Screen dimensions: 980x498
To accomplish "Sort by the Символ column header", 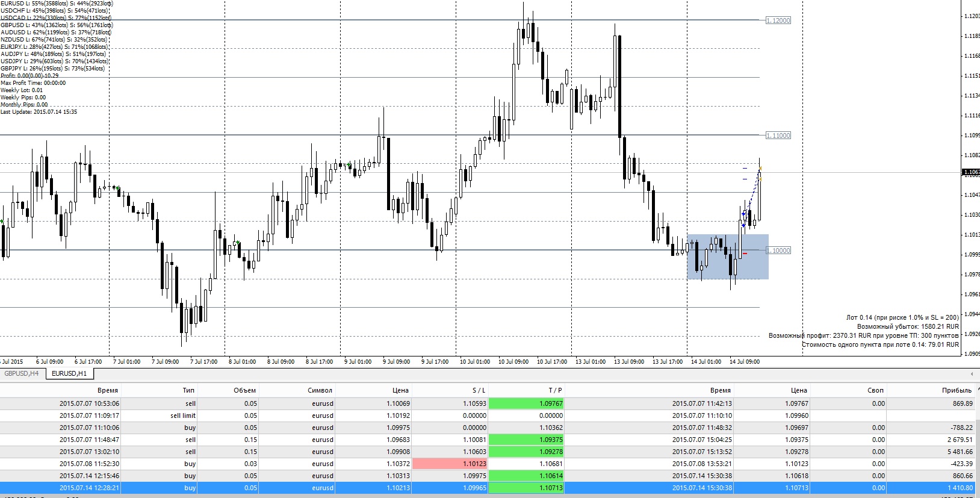I will click(x=320, y=390).
